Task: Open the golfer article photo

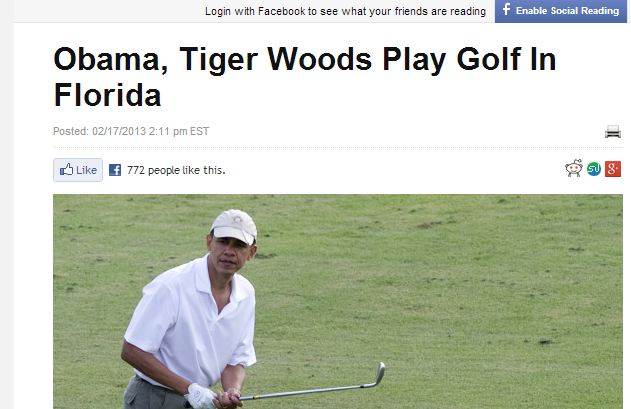Action: click(338, 302)
